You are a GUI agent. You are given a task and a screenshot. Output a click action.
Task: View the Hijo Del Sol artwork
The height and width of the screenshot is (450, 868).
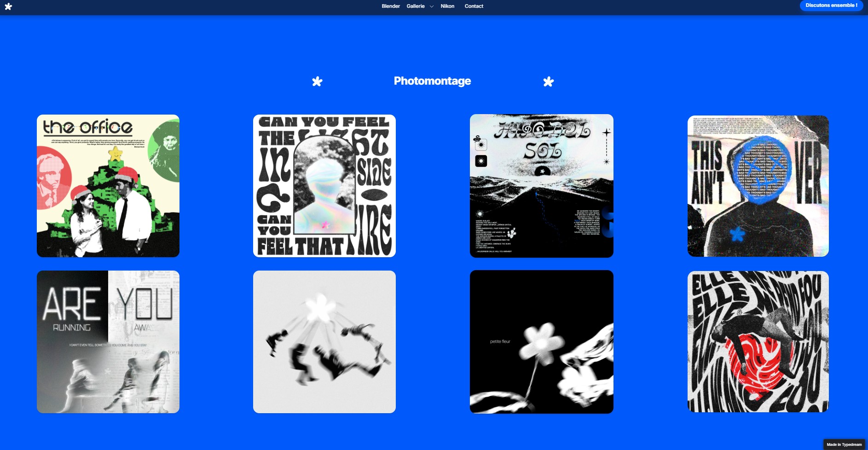pos(541,186)
